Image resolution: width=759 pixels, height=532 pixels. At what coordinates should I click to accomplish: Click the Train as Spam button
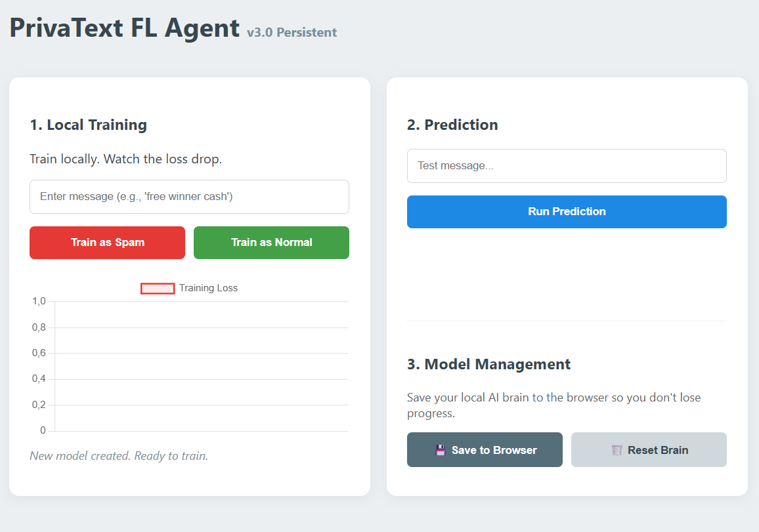coord(108,242)
